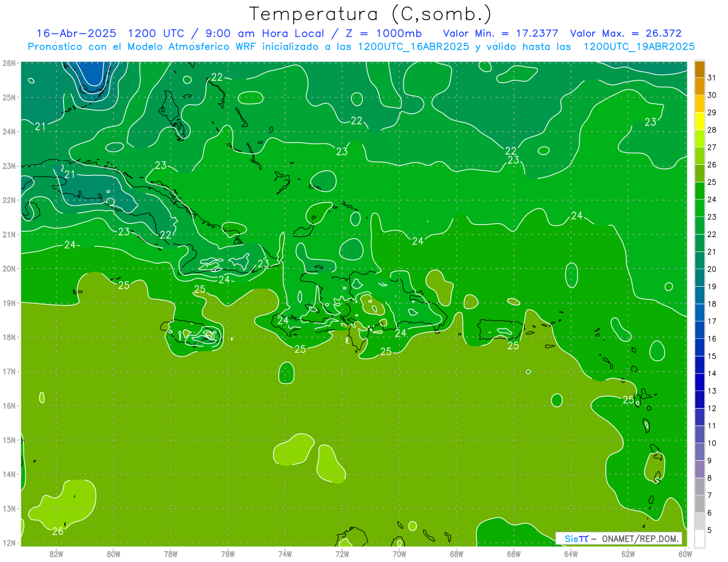
Task: Click the valid-until time '1200UTC_19ABR2025'
Action: (x=639, y=47)
